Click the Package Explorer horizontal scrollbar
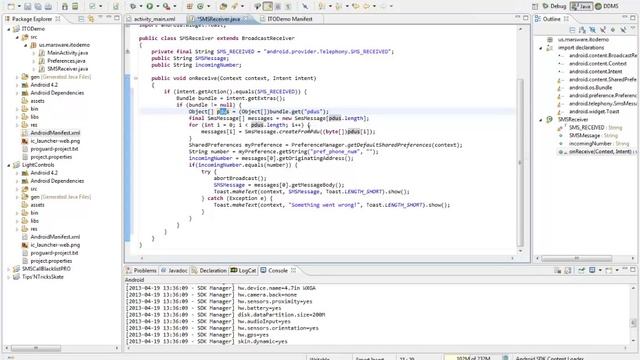 [x=36, y=348]
